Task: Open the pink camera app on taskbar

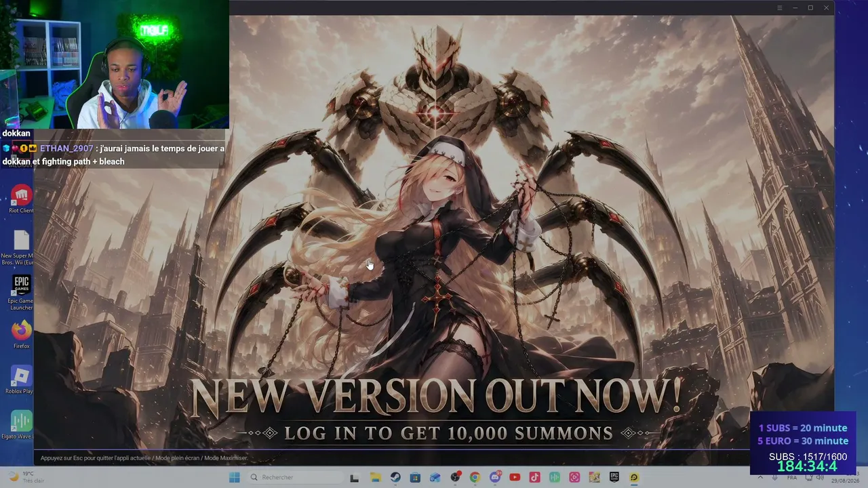Action: (575, 478)
